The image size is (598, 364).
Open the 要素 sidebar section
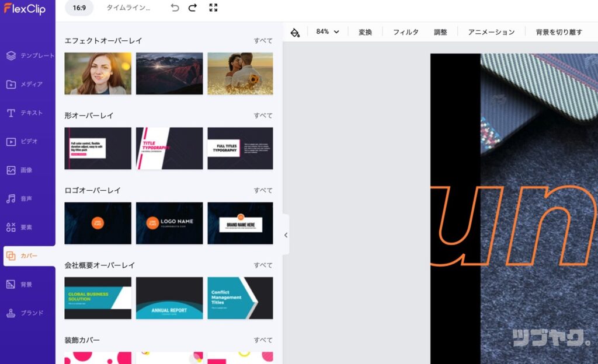click(x=19, y=228)
